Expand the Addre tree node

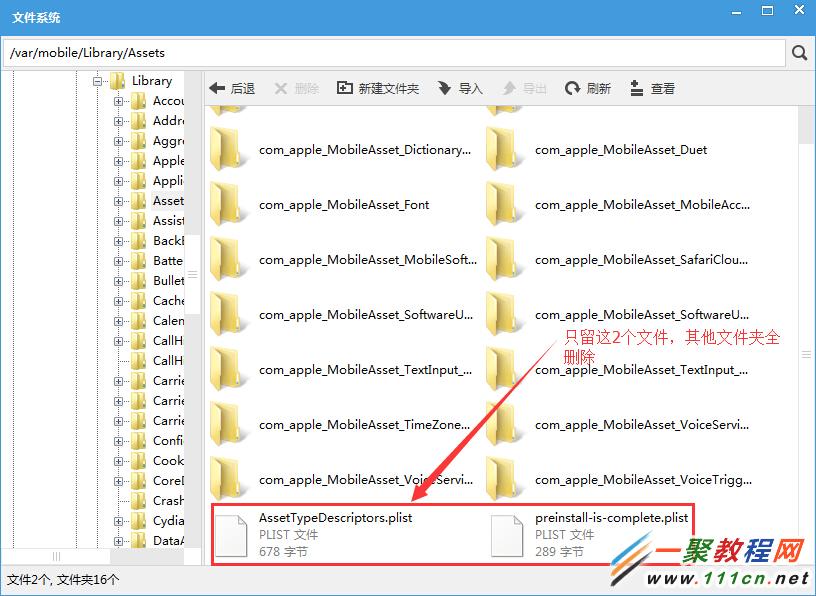tap(118, 121)
